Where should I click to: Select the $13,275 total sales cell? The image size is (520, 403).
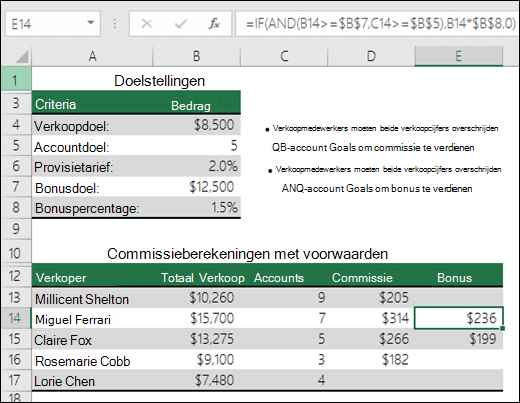pos(197,339)
